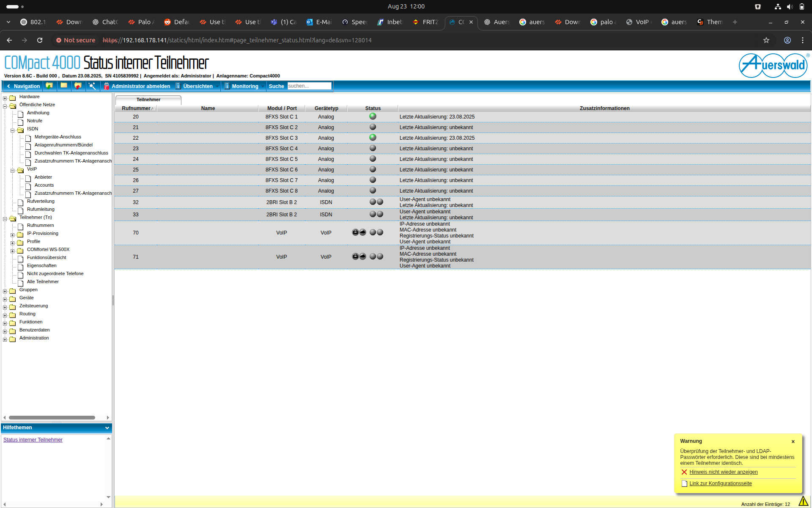Expand the Hardware tree folder

click(x=5, y=98)
